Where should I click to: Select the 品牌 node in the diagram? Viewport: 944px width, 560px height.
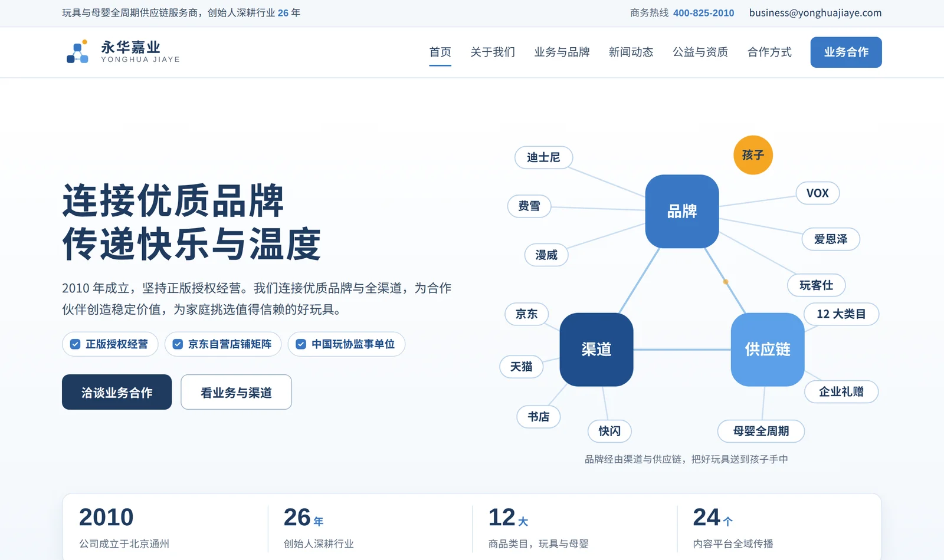682,211
